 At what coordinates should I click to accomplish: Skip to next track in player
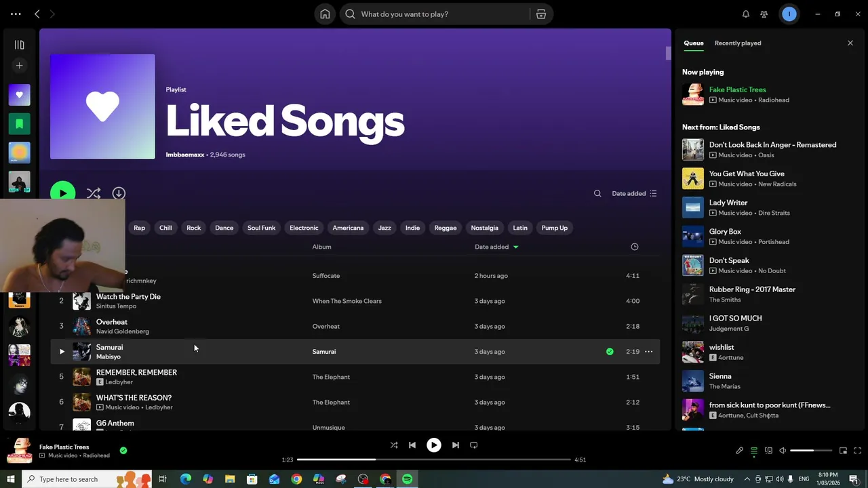456,445
